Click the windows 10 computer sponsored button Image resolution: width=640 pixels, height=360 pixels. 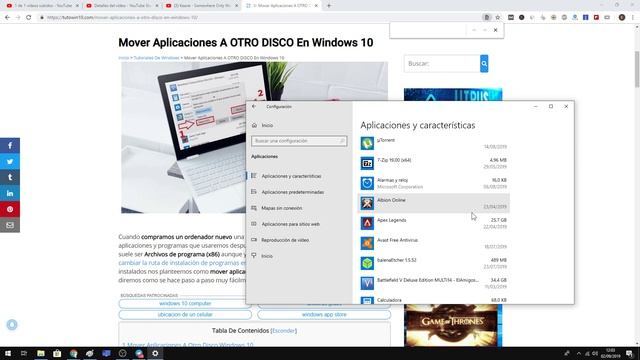coord(185,304)
